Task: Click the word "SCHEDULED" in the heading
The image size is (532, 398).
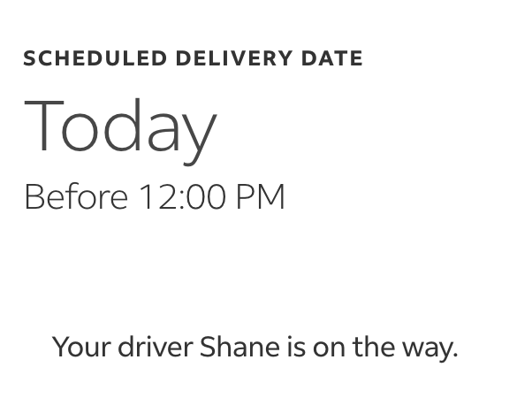Action: tap(95, 59)
